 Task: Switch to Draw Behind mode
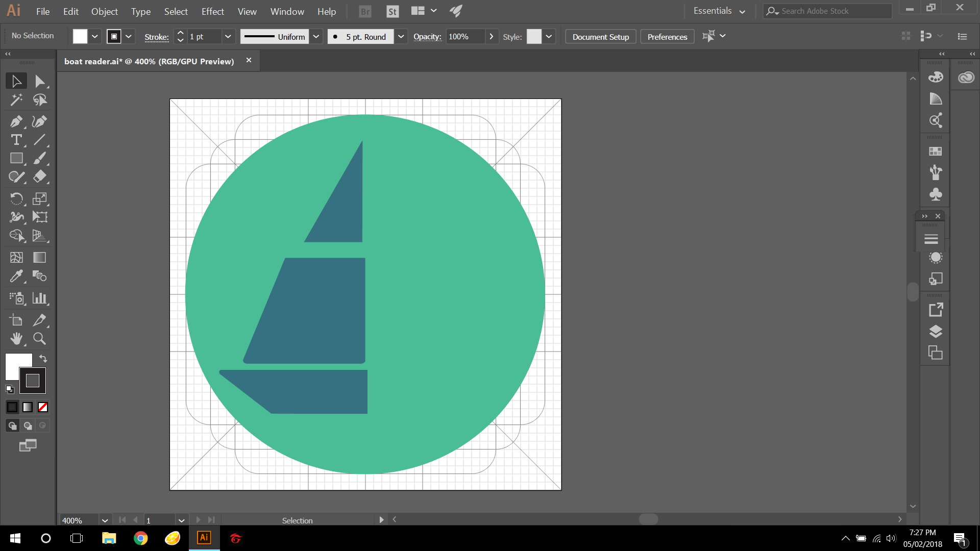[x=28, y=425]
